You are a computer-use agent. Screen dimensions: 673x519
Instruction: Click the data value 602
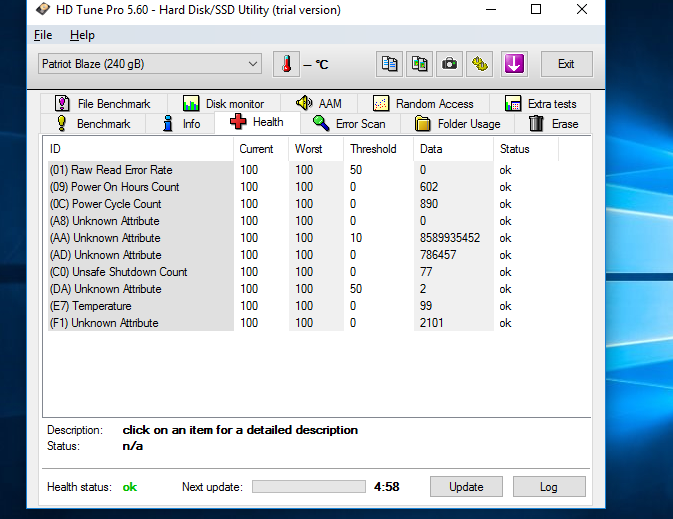coord(429,187)
